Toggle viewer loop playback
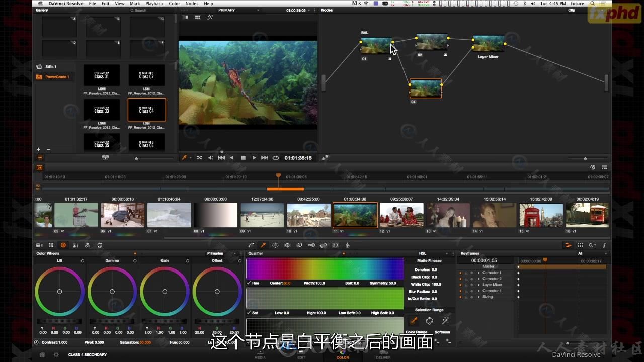Image resolution: width=644 pixels, height=362 pixels. (x=275, y=158)
